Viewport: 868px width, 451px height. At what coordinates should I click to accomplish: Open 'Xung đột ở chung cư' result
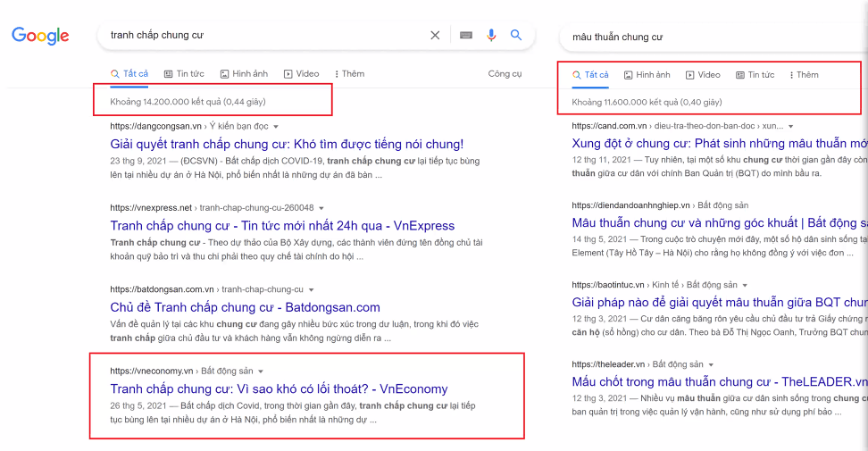point(720,143)
